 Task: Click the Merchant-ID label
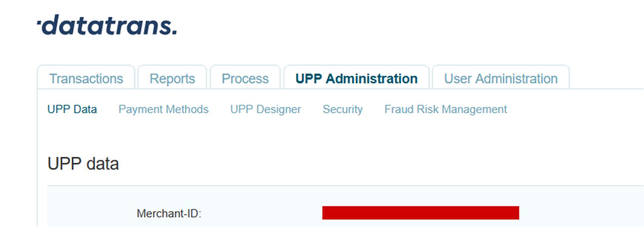(x=169, y=213)
